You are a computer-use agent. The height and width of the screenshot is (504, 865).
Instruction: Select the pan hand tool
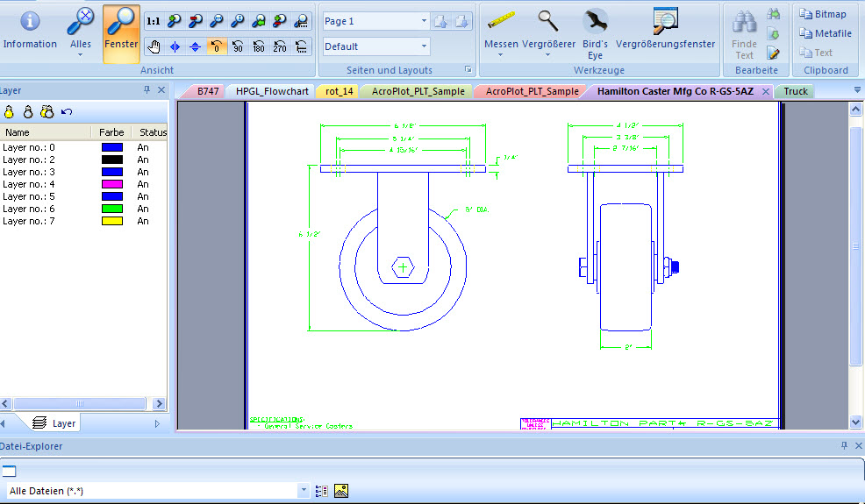tap(154, 46)
